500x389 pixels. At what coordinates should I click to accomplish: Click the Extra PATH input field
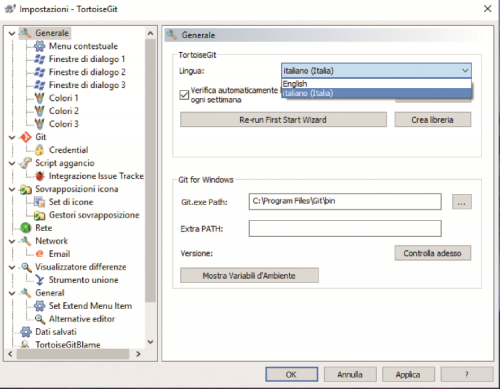[x=345, y=229]
